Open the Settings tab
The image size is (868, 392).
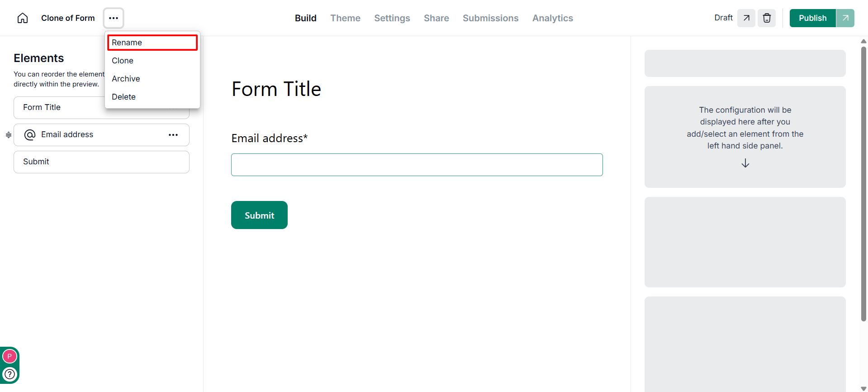point(392,18)
